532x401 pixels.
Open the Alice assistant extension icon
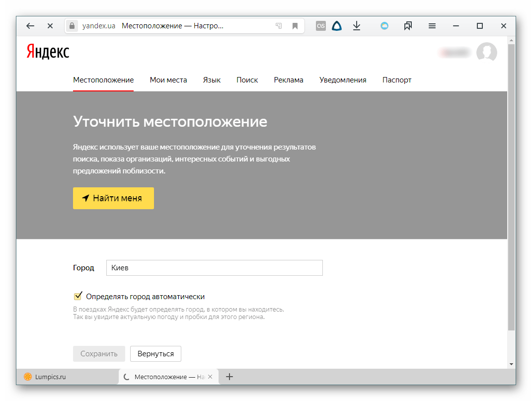coord(337,26)
